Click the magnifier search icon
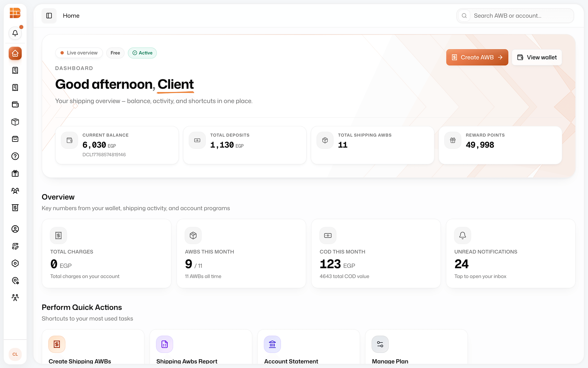588x368 pixels. pos(464,16)
